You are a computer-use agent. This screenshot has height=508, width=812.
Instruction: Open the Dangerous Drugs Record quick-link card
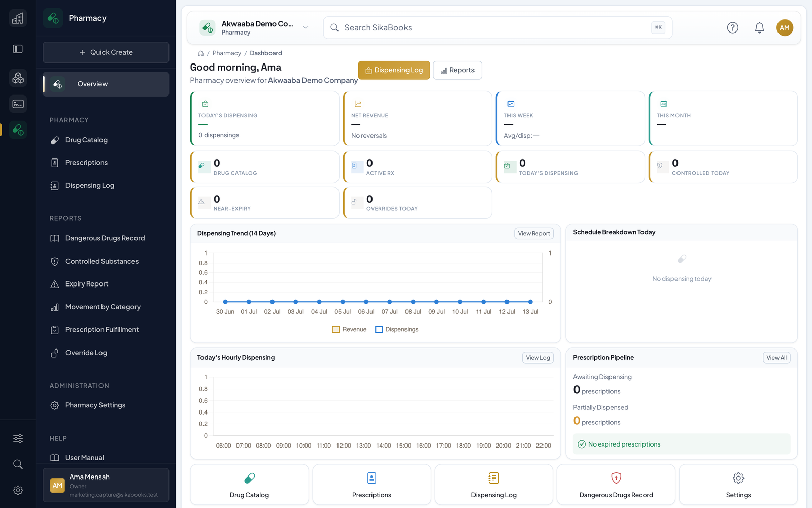616,485
